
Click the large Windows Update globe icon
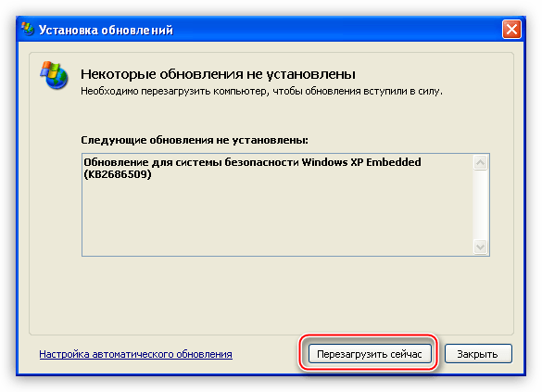54,75
